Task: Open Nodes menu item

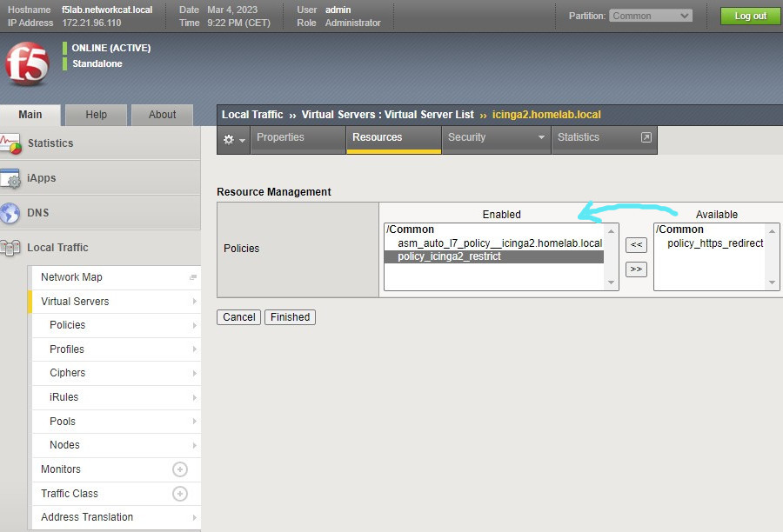Action: [117, 445]
